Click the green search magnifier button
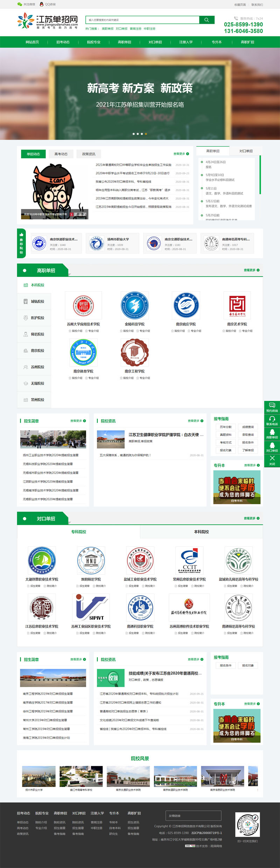The width and height of the screenshot is (280, 868). coord(206,20)
